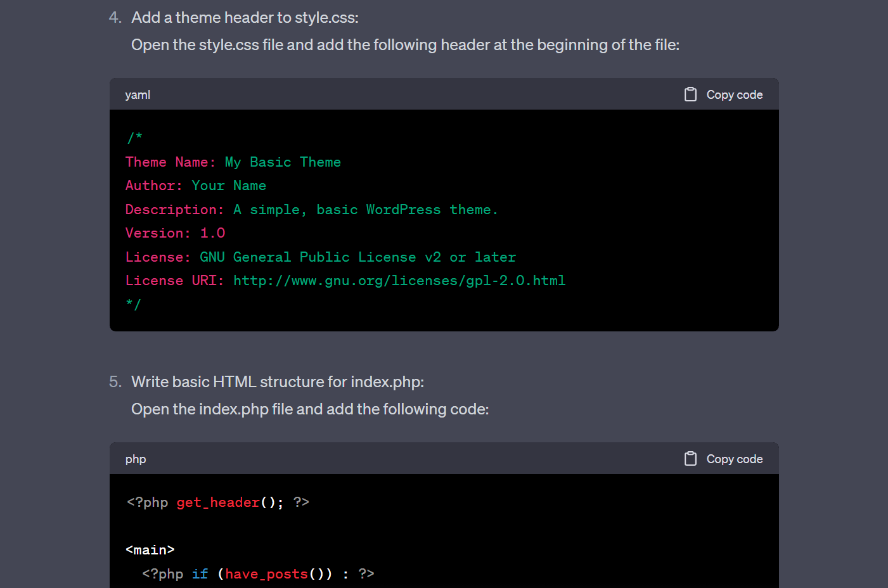Click the have_posts function call
Image resolution: width=888 pixels, height=588 pixels.
pos(266,573)
